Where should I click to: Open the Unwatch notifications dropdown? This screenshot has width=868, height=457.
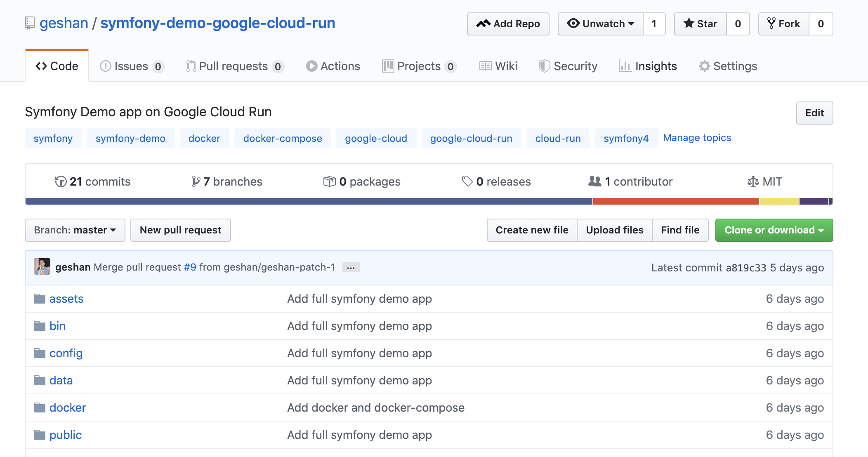601,24
